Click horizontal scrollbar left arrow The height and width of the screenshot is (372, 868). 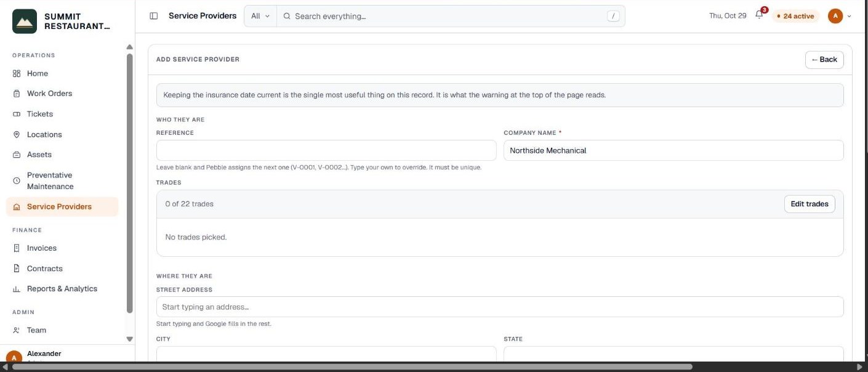[x=5, y=367]
